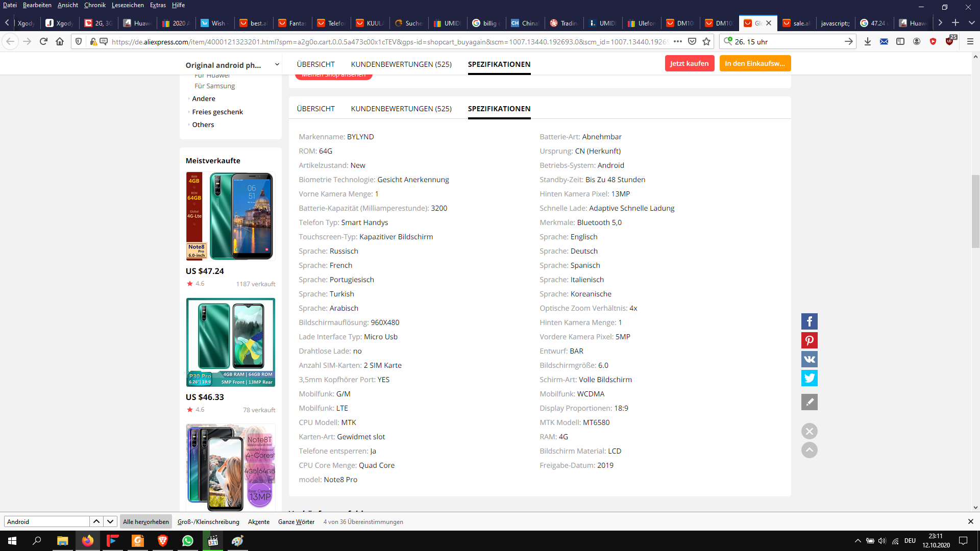Share the product via the Pinterest icon
This screenshot has height=551, width=980.
[809, 340]
